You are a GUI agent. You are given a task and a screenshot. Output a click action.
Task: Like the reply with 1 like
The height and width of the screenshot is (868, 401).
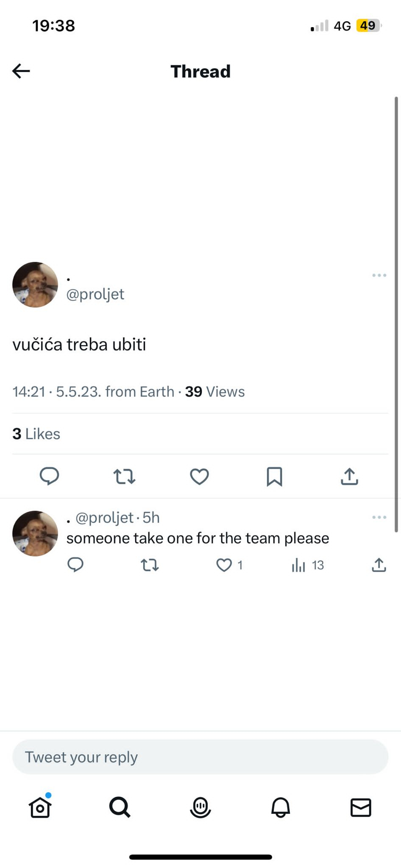(x=224, y=565)
